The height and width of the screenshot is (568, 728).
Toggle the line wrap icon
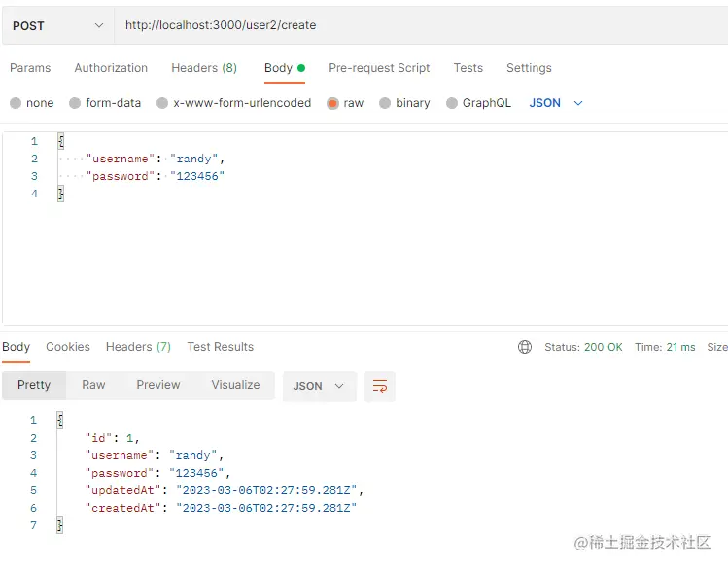point(380,386)
